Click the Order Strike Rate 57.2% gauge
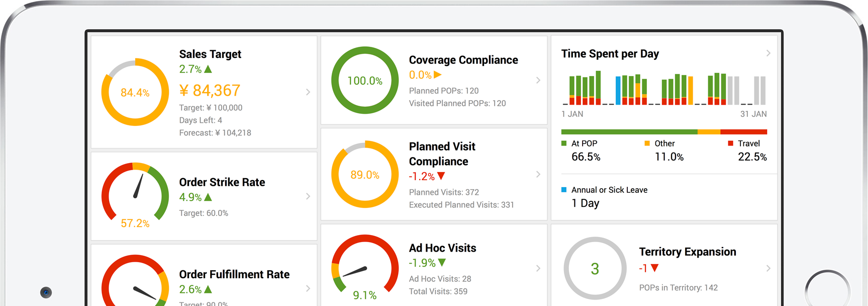The height and width of the screenshot is (306, 868). coord(135,194)
